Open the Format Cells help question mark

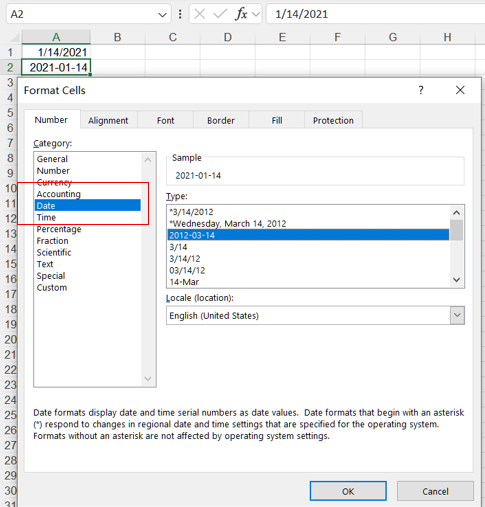point(421,90)
